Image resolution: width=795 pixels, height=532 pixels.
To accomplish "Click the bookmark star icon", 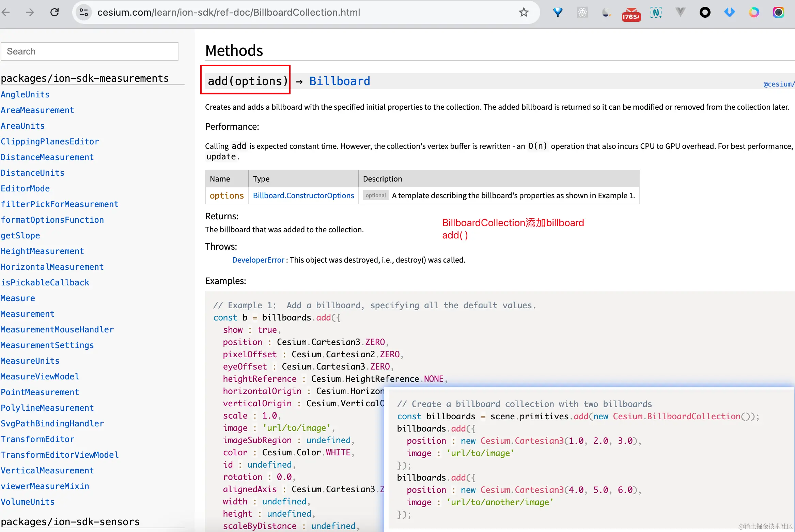I will [524, 13].
